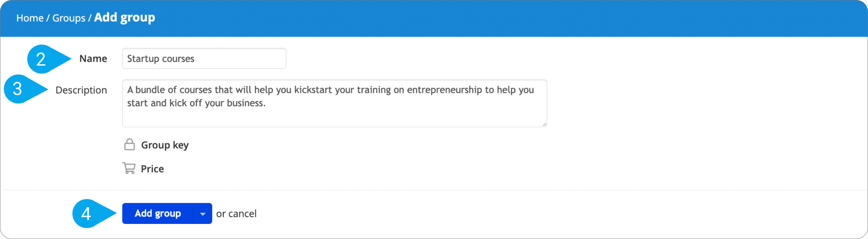Click the Price shopping cart icon
Screen dimensions: 868x239
coord(129,168)
